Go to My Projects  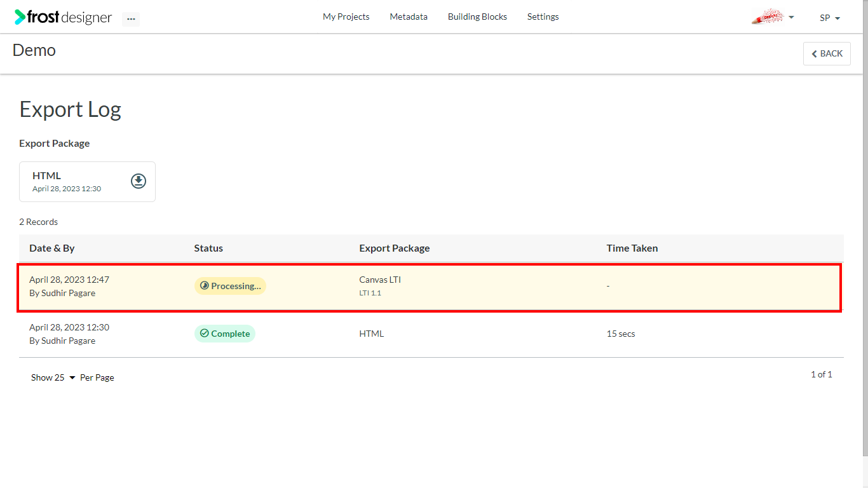pos(346,17)
